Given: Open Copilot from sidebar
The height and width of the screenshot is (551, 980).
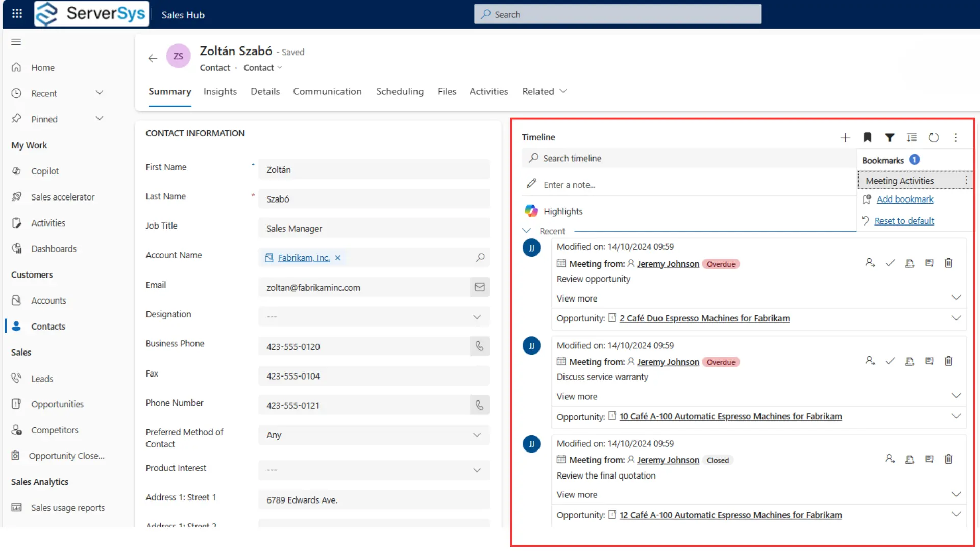Looking at the screenshot, I should point(45,171).
